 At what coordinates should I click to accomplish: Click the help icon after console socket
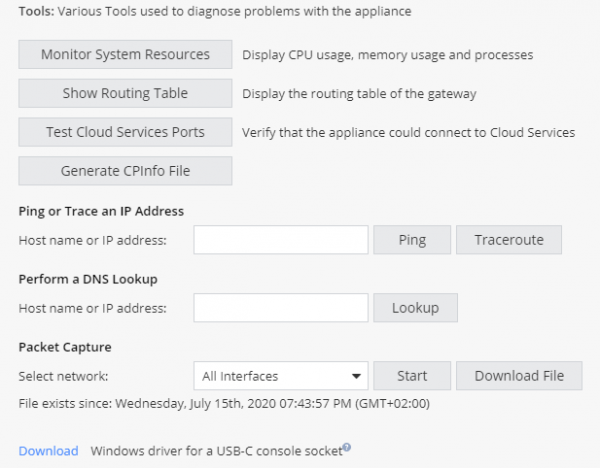click(x=347, y=448)
